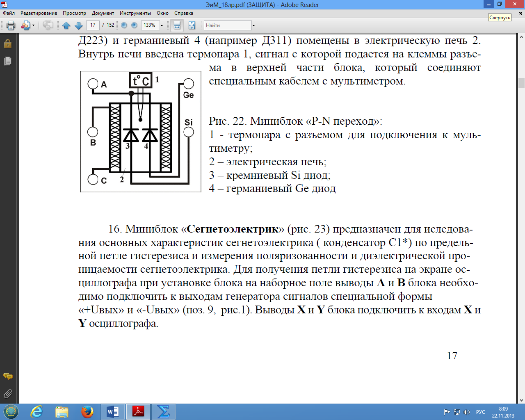Go to the next page with down arrow
This screenshot has height=420, width=525.
(78, 25)
